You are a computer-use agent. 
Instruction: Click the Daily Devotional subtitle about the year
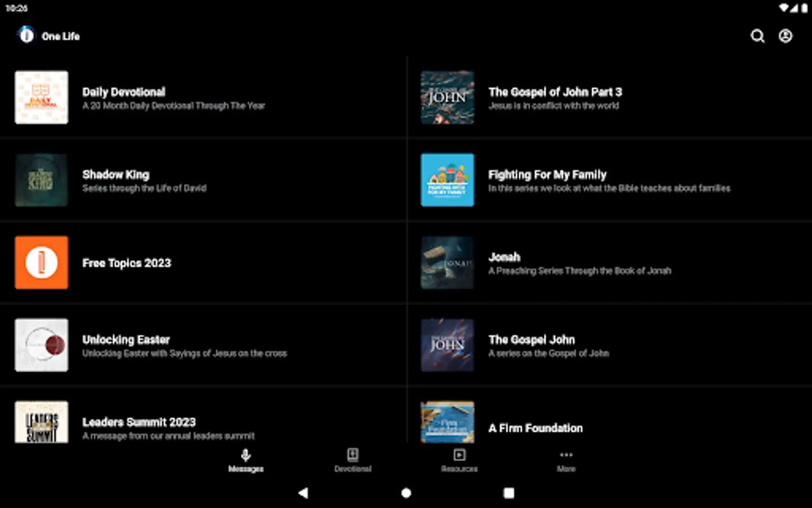coord(174,106)
